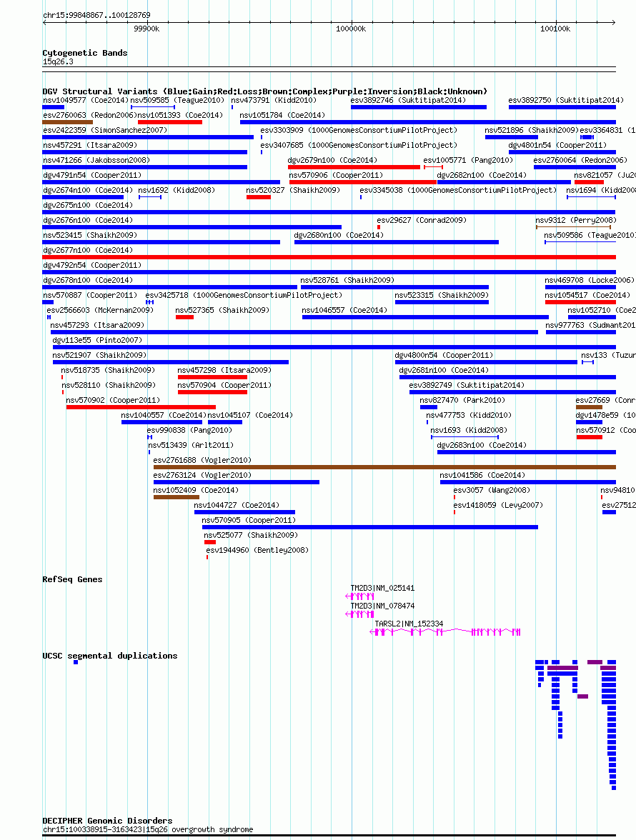Click esv3345038 (1000GenomesConsortiumPilotProject) variant
The width and height of the screenshot is (636, 840).
tap(361, 197)
